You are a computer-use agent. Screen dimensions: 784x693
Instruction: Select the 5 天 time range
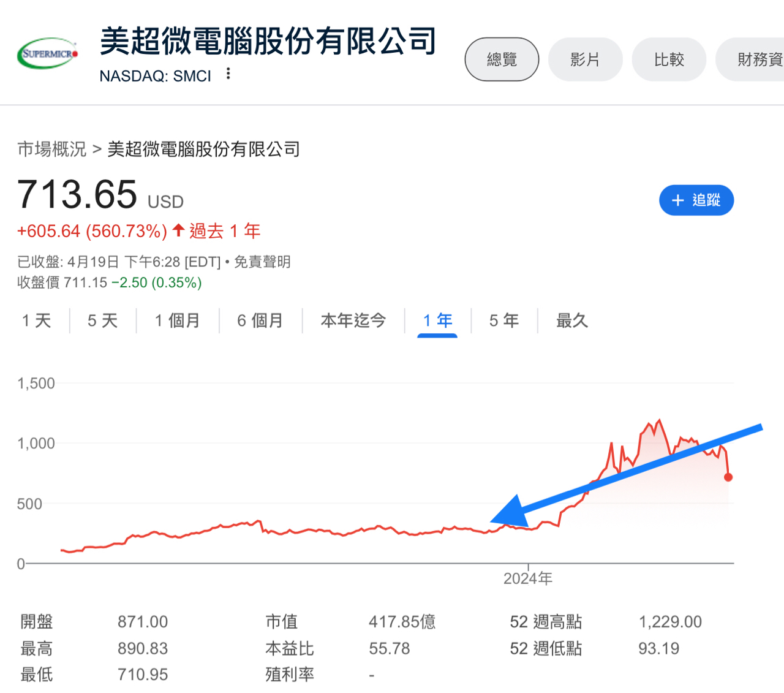(x=102, y=320)
